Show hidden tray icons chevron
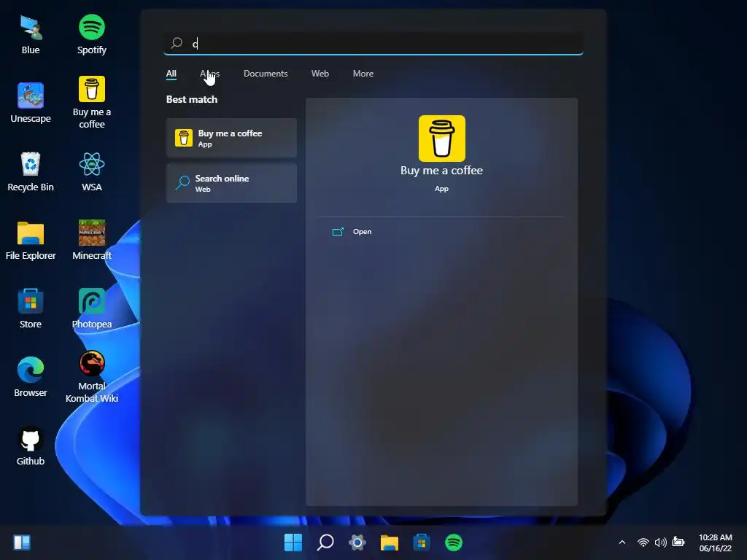 coord(622,542)
